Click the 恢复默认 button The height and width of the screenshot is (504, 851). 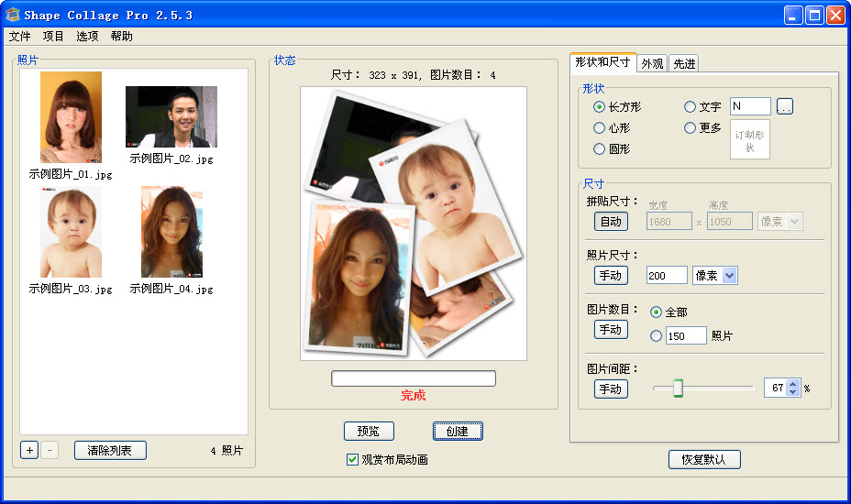click(704, 459)
